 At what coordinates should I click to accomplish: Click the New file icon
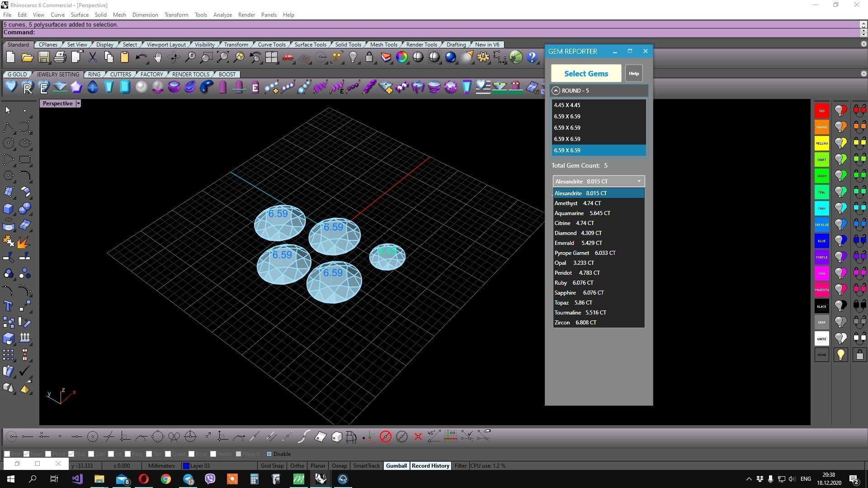pos(11,57)
